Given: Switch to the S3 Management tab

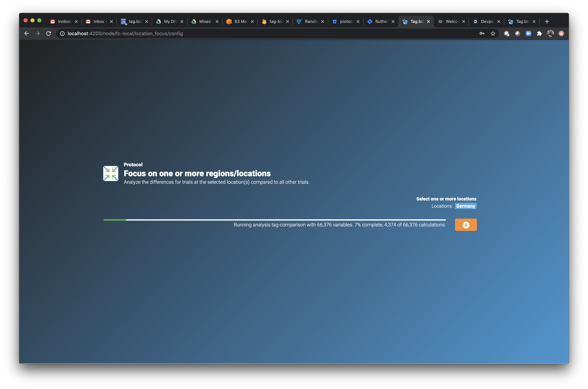Looking at the screenshot, I should [x=238, y=22].
